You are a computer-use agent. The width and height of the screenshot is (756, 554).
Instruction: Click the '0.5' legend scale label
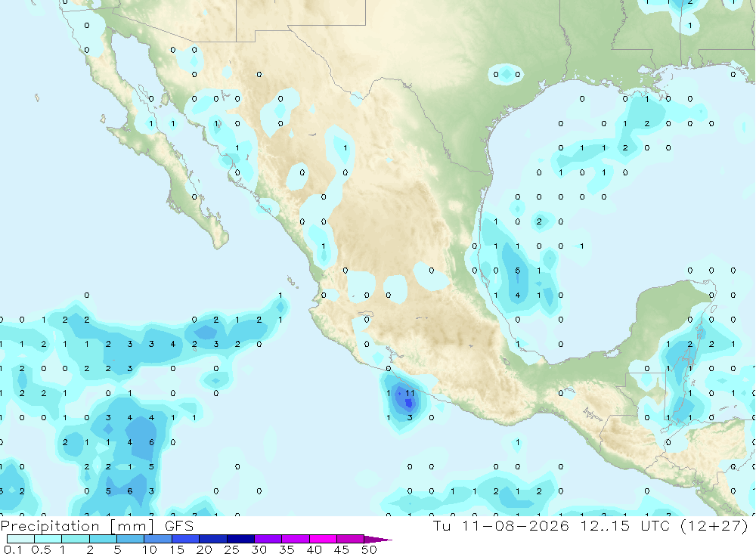tap(41, 549)
